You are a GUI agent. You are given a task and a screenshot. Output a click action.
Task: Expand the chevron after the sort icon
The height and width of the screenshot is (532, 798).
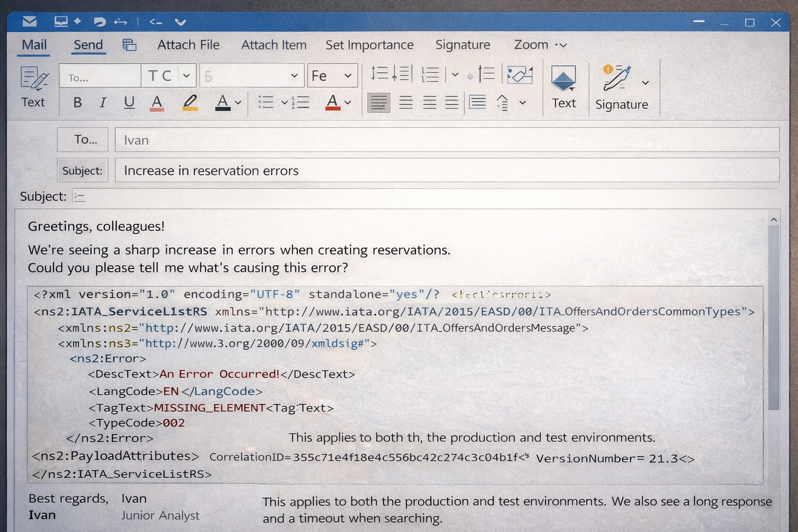[523, 102]
